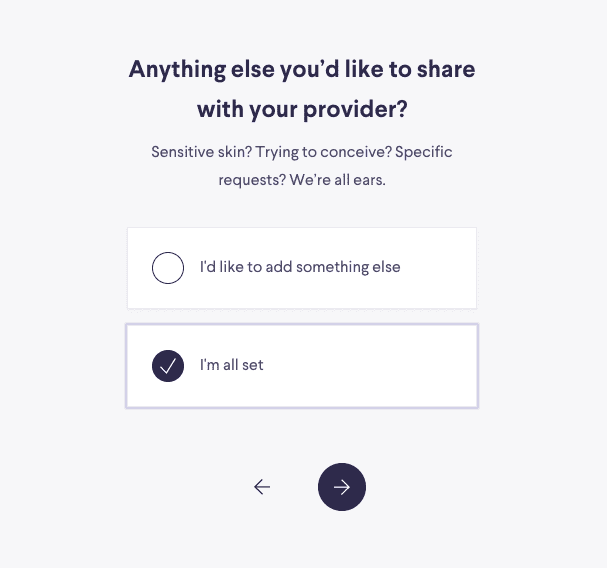
Task: Click the empty circle outline icon
Action: point(168,268)
